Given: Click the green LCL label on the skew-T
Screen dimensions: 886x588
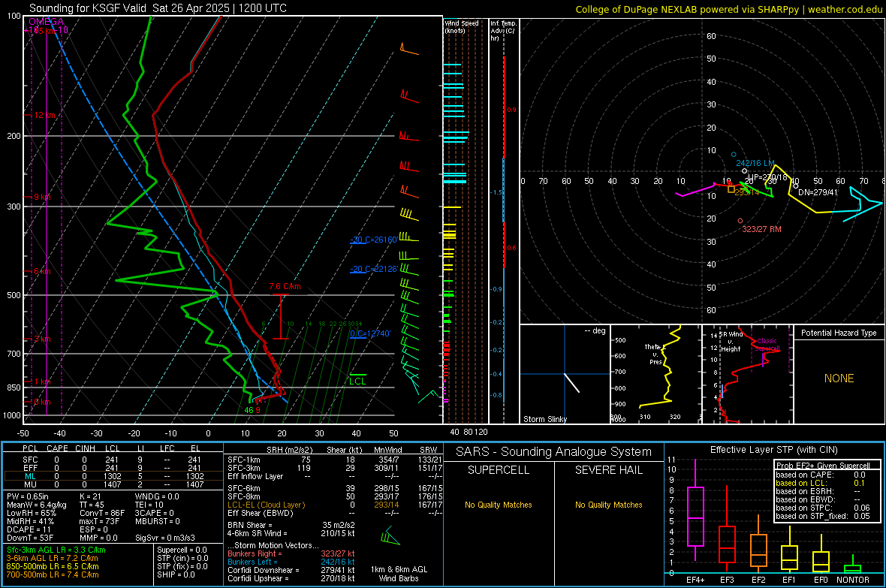Looking at the screenshot, I should [357, 381].
